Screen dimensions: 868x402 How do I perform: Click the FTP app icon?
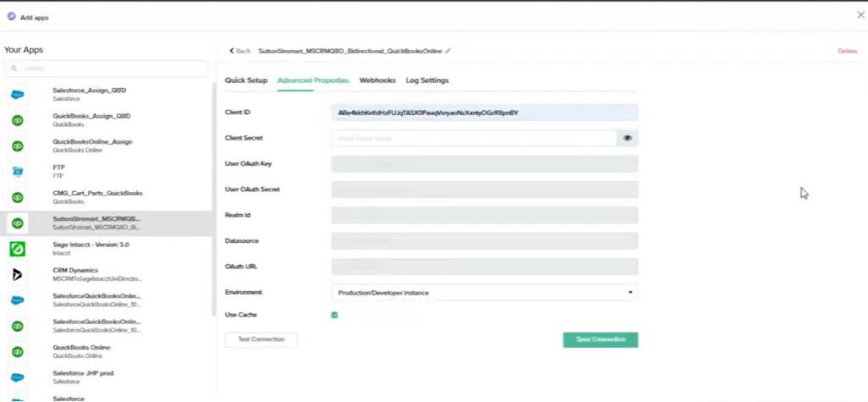[x=17, y=172]
